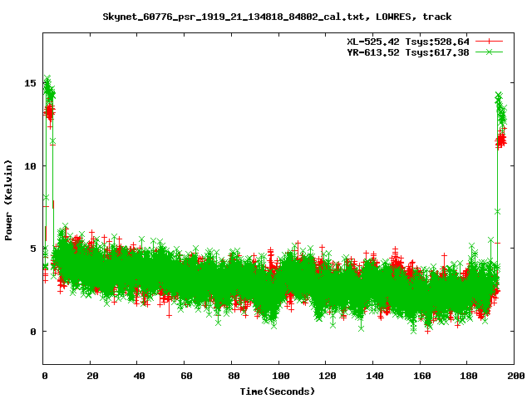Click the x-axis tick label 160
This screenshot has width=532, height=399.
[x=421, y=376]
